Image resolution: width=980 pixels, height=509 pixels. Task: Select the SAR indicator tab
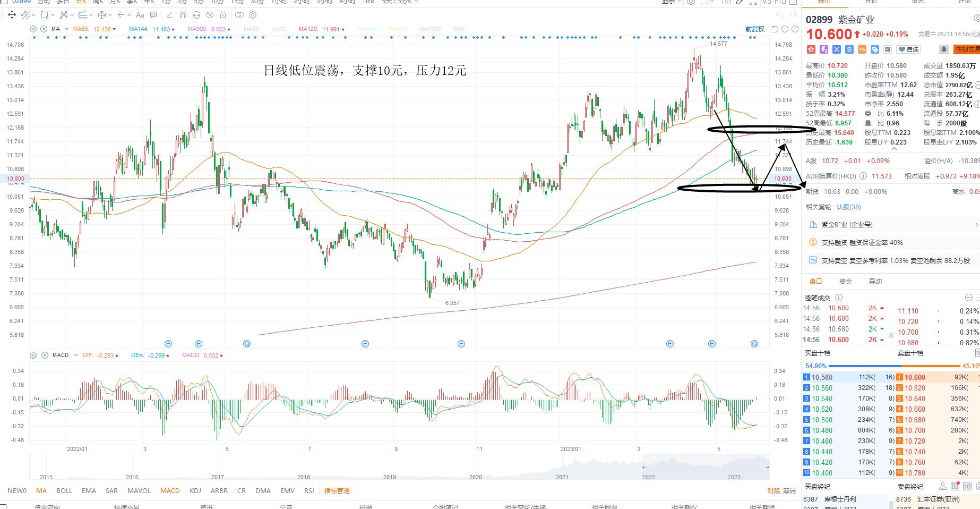[111, 491]
